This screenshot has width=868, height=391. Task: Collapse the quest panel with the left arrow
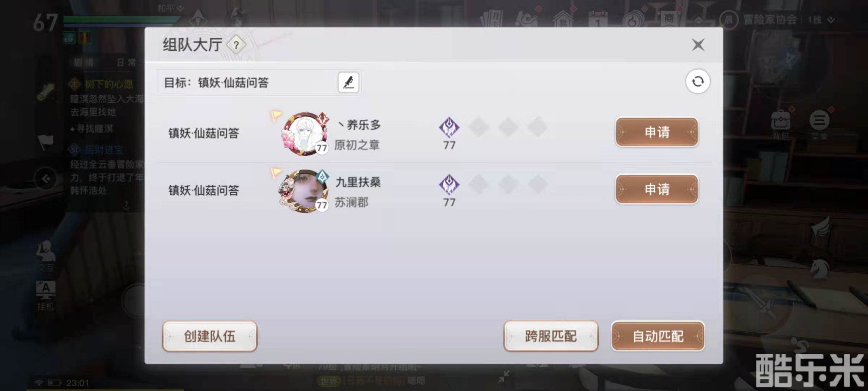click(x=46, y=179)
